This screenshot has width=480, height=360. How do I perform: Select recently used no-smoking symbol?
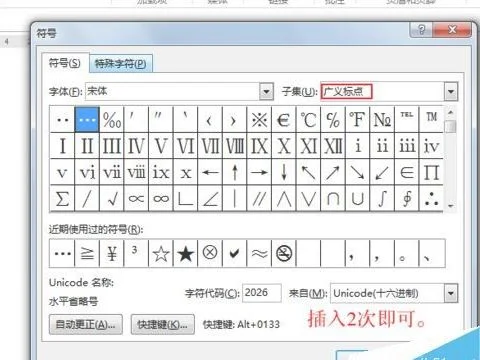[x=284, y=253]
